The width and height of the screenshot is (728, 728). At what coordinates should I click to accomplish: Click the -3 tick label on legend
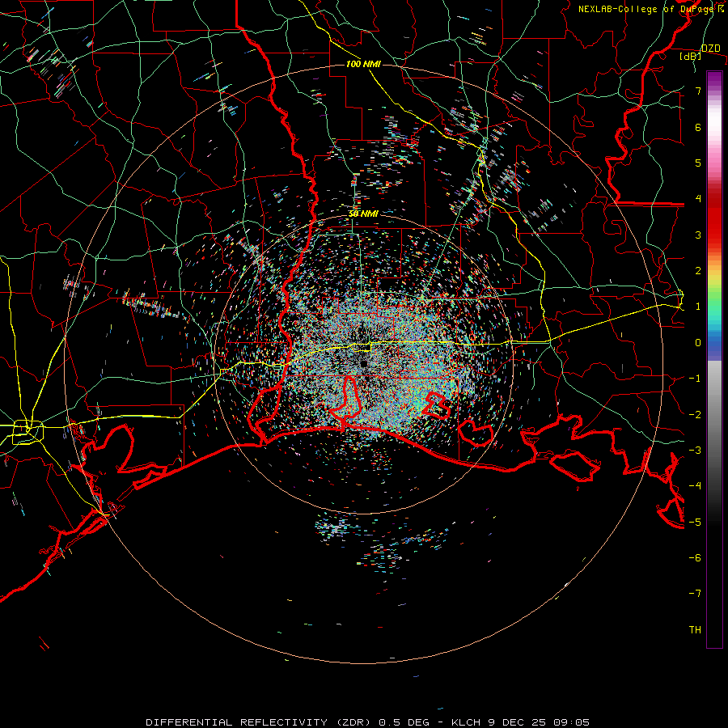pyautogui.click(x=695, y=451)
